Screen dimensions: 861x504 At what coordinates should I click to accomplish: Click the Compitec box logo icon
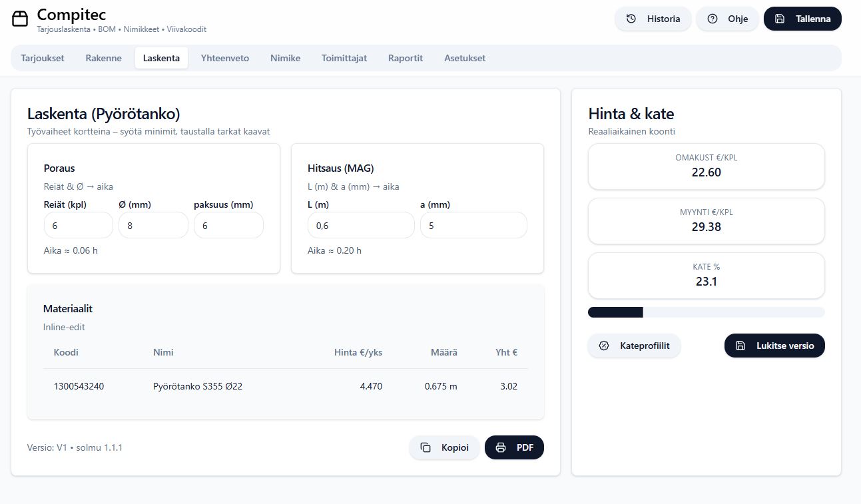point(21,19)
